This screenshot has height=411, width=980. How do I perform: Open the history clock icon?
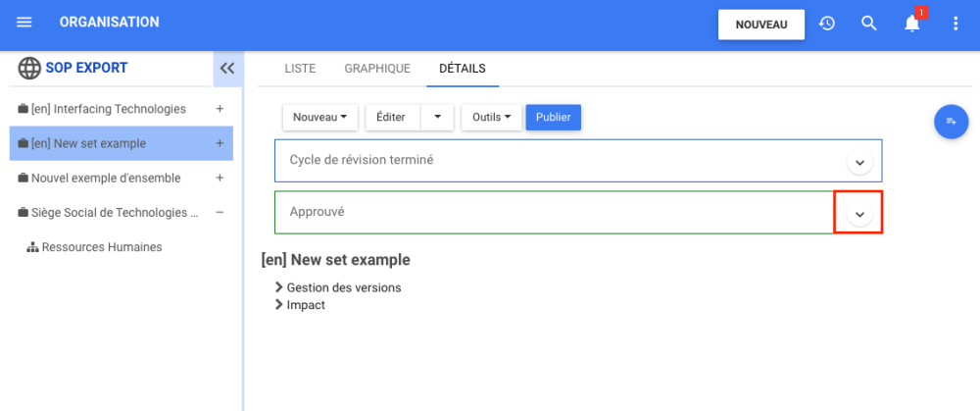click(827, 24)
